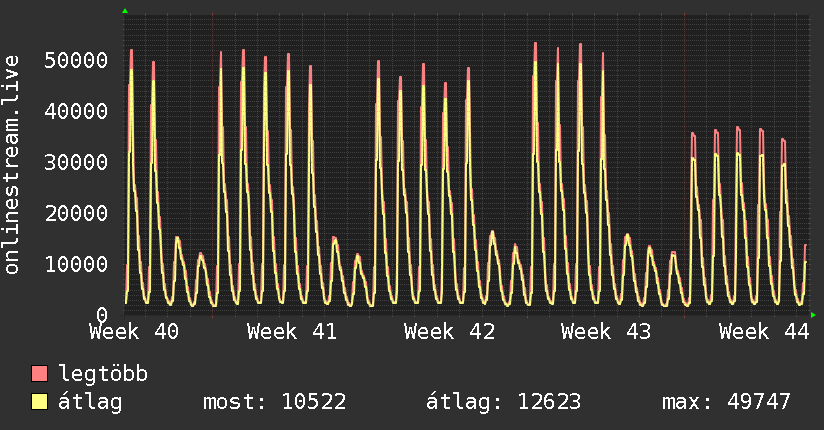Click the Week 42 axis label
This screenshot has width=824, height=430.
449,332
